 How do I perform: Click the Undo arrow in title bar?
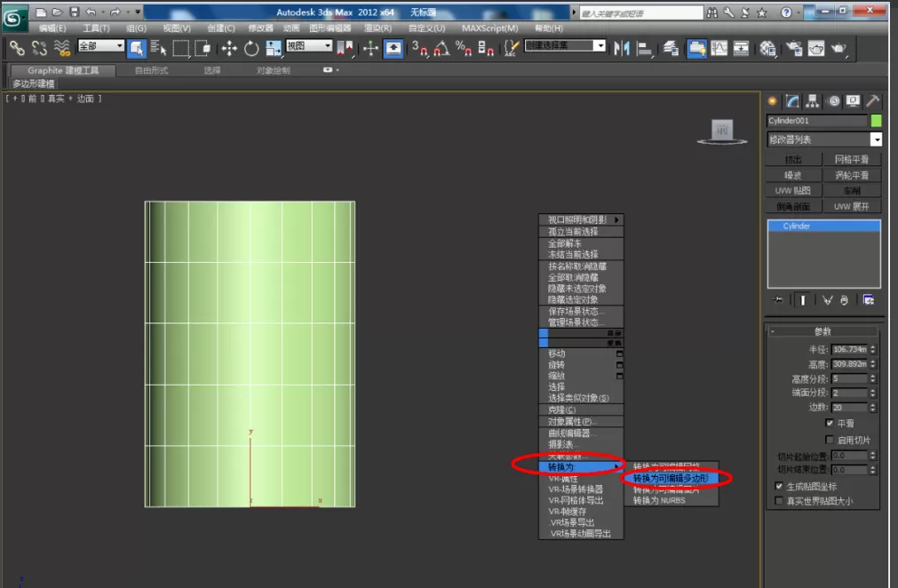(x=91, y=12)
